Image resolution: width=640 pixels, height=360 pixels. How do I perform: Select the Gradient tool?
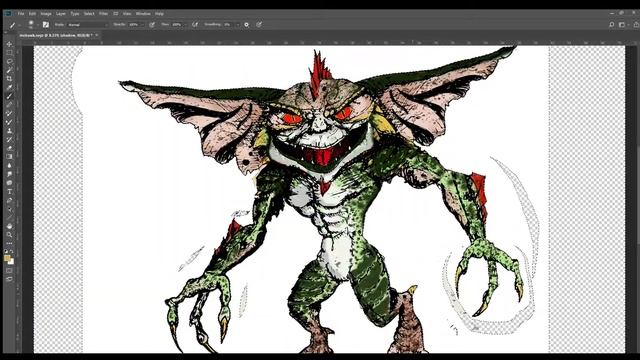[x=9, y=157]
